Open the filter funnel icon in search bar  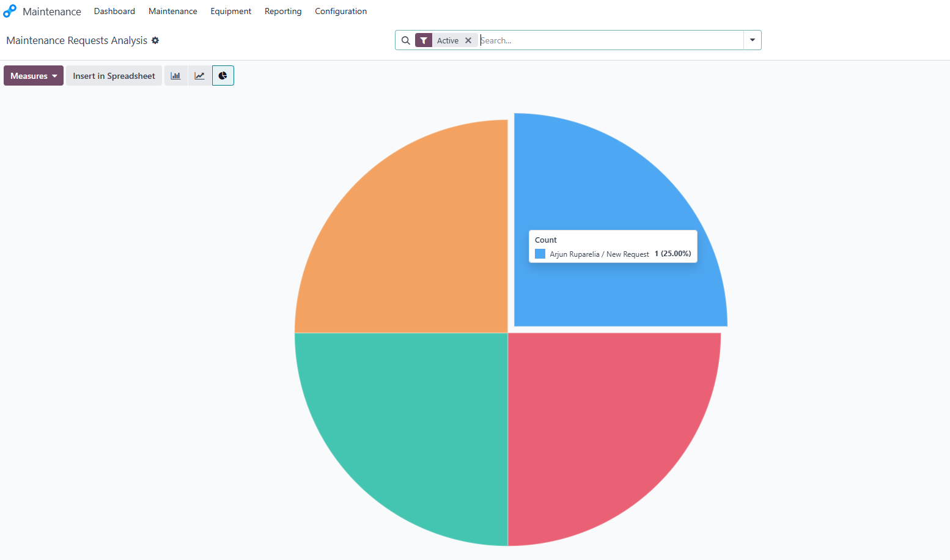[x=424, y=40]
